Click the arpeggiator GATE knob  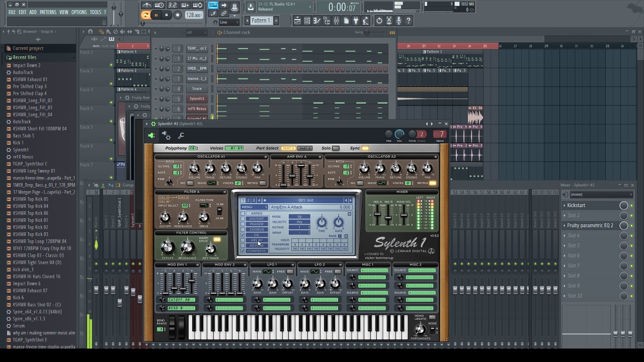[x=339, y=222]
